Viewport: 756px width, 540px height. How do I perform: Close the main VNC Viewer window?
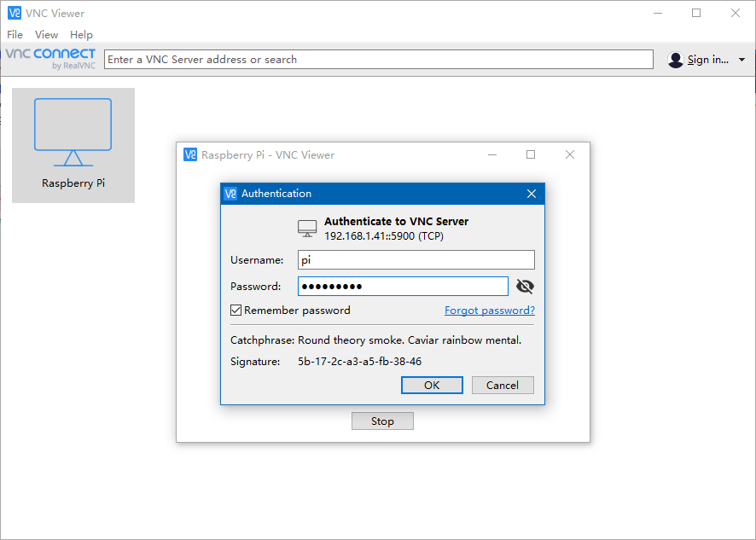[736, 13]
